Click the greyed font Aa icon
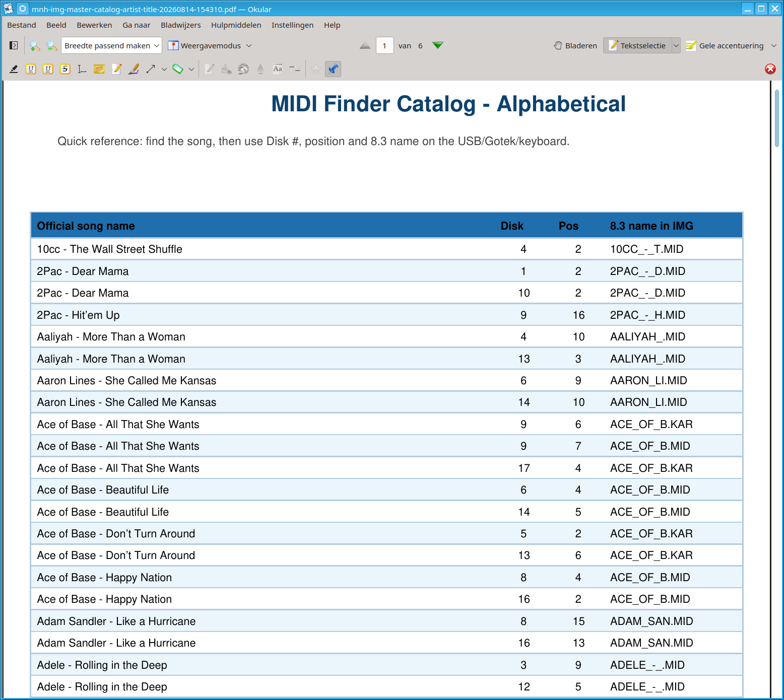The image size is (784, 700). [278, 69]
